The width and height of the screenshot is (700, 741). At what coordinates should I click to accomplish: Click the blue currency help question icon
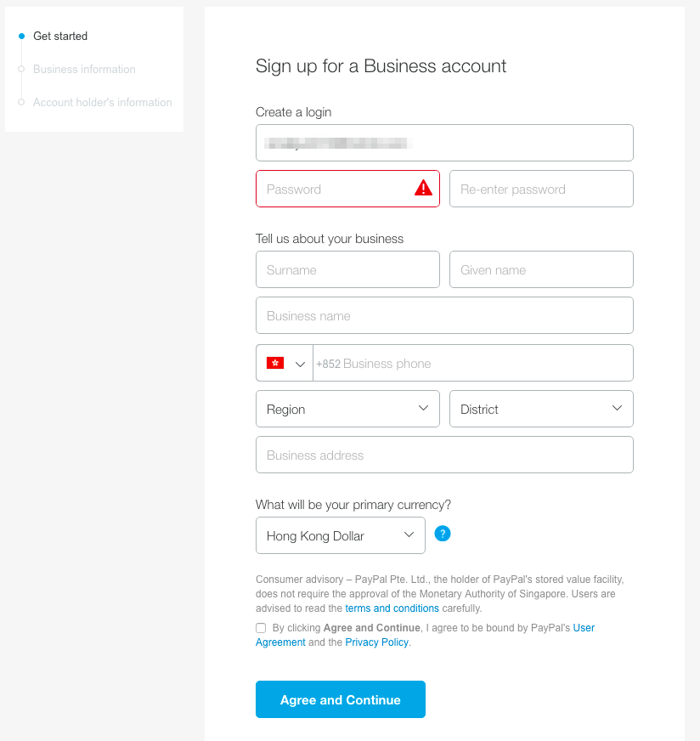pos(442,534)
